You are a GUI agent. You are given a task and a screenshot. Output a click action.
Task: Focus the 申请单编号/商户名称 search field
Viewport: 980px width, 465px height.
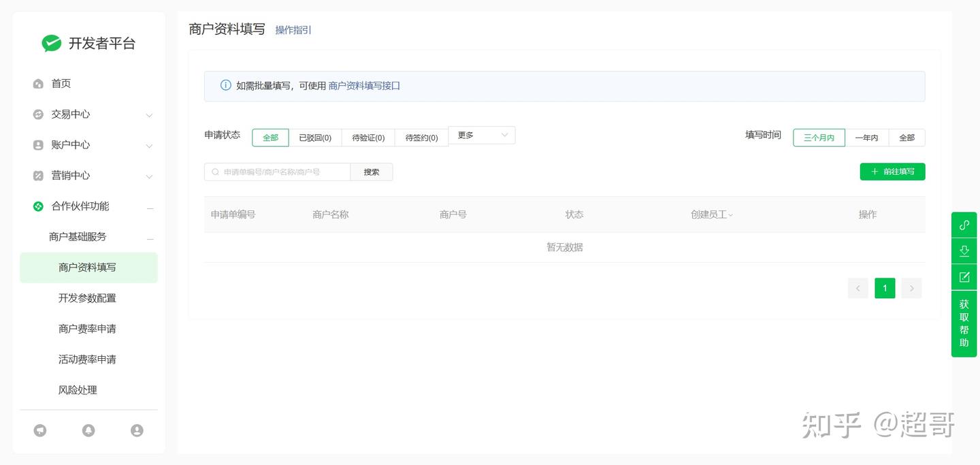[x=277, y=172]
